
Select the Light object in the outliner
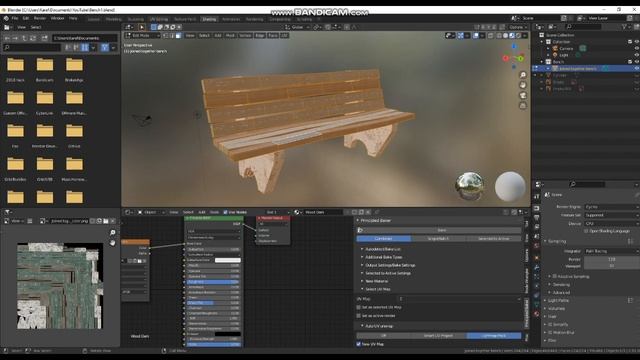pos(564,55)
